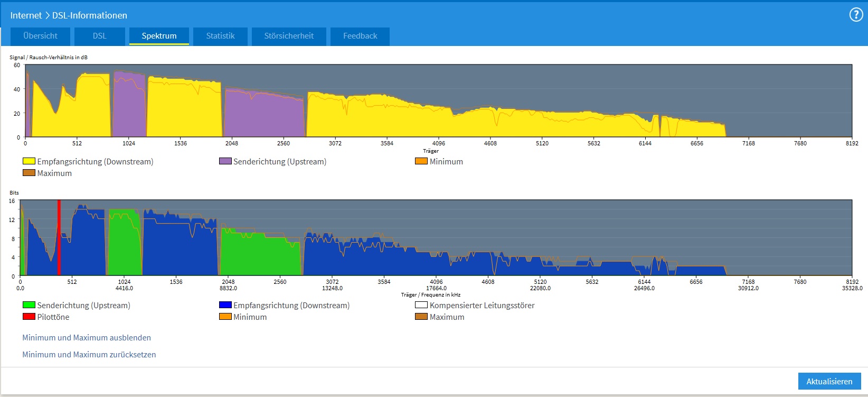This screenshot has width=868, height=397.
Task: Click Minimum und Maximum zurücksetzen link
Action: 89,354
